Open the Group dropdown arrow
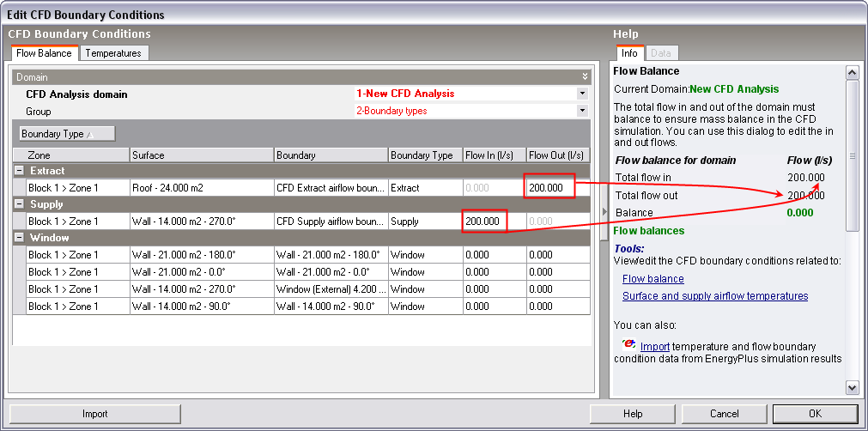 pos(582,111)
